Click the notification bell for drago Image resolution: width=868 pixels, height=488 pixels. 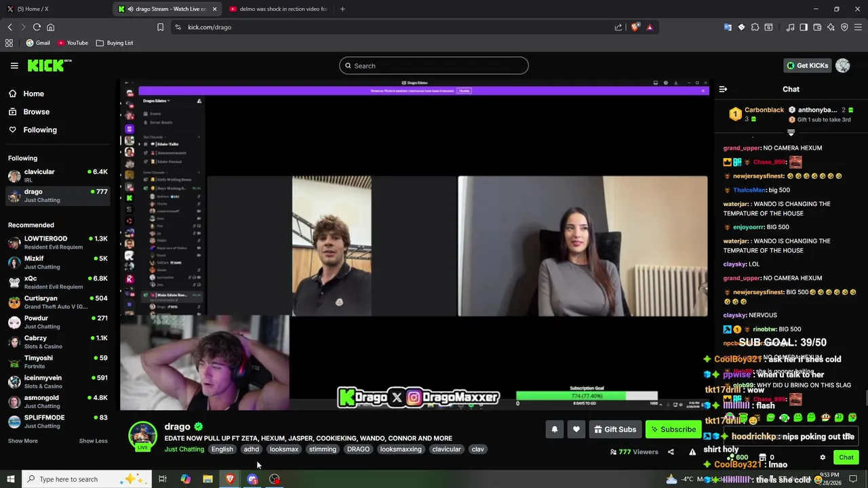click(555, 429)
